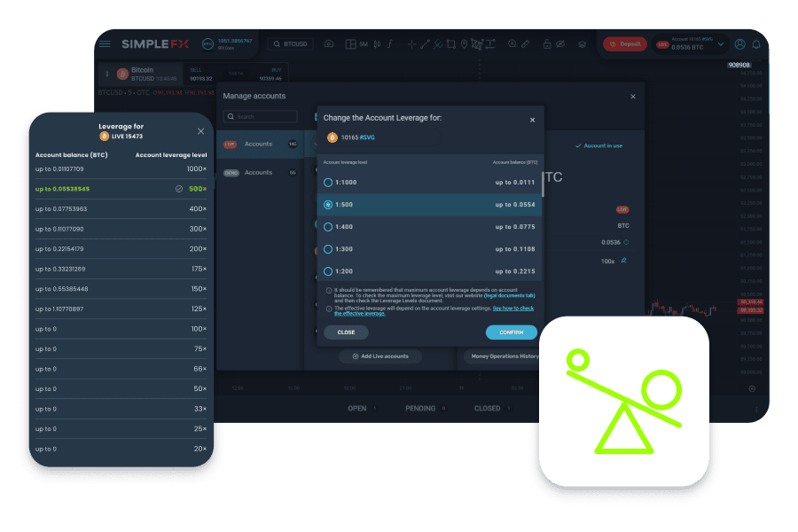Take a chart screenshot with camera icon

point(327,43)
